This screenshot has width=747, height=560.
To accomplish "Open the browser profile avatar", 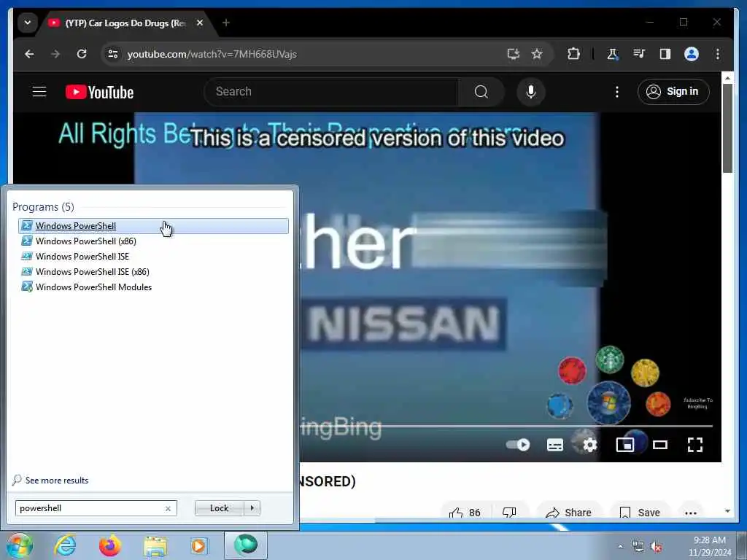I will tap(692, 54).
